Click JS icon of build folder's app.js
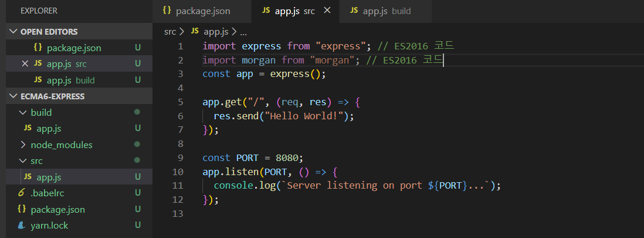This screenshot has height=238, width=644. point(28,128)
